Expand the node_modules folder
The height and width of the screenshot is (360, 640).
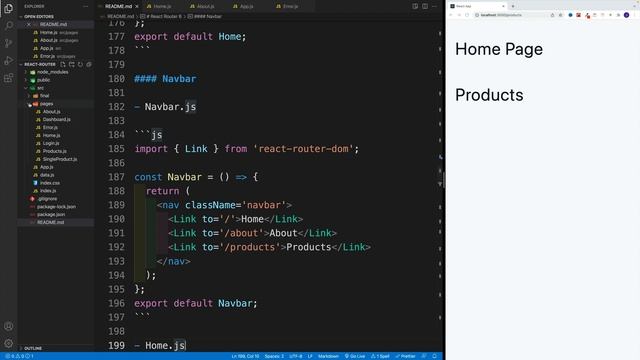point(52,72)
